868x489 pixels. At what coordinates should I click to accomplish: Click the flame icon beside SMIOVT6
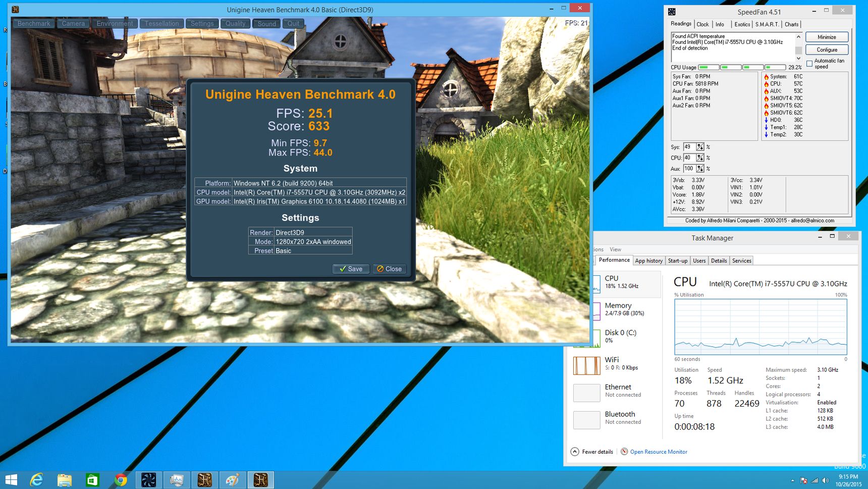(x=766, y=113)
